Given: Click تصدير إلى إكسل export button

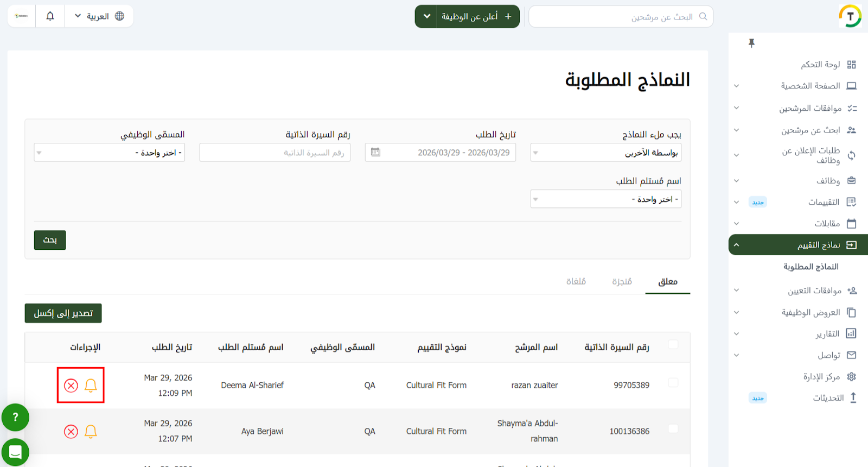Looking at the screenshot, I should pos(63,313).
